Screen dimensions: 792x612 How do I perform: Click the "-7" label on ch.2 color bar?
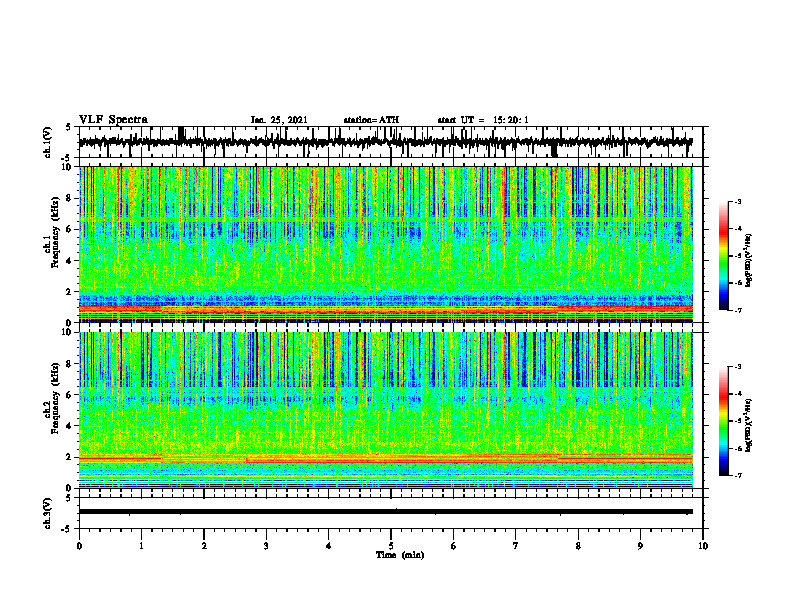(x=737, y=476)
